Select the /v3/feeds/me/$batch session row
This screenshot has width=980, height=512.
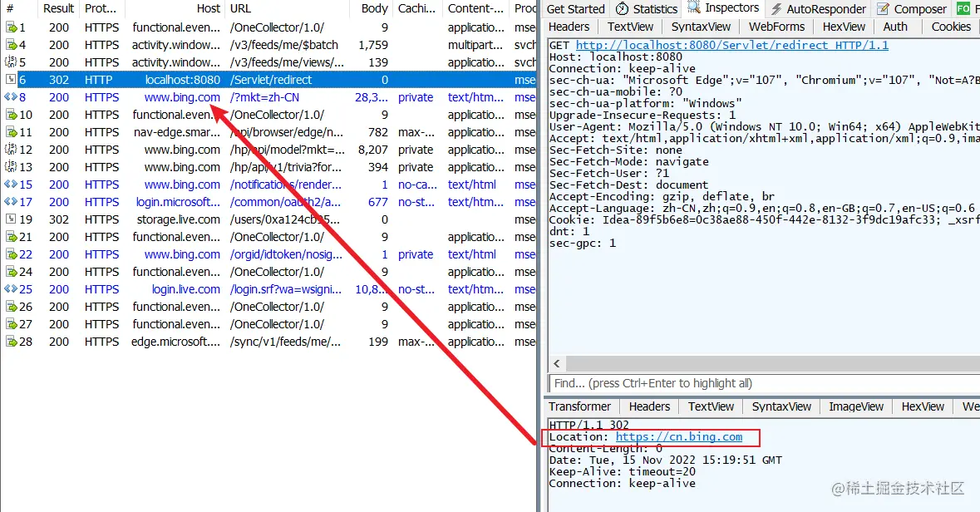click(268, 45)
